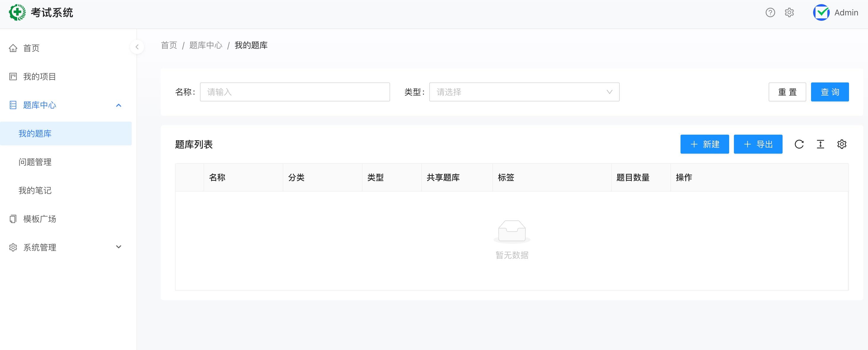The height and width of the screenshot is (350, 868).
Task: Collapse the 题库中心 menu chevron
Action: [119, 105]
